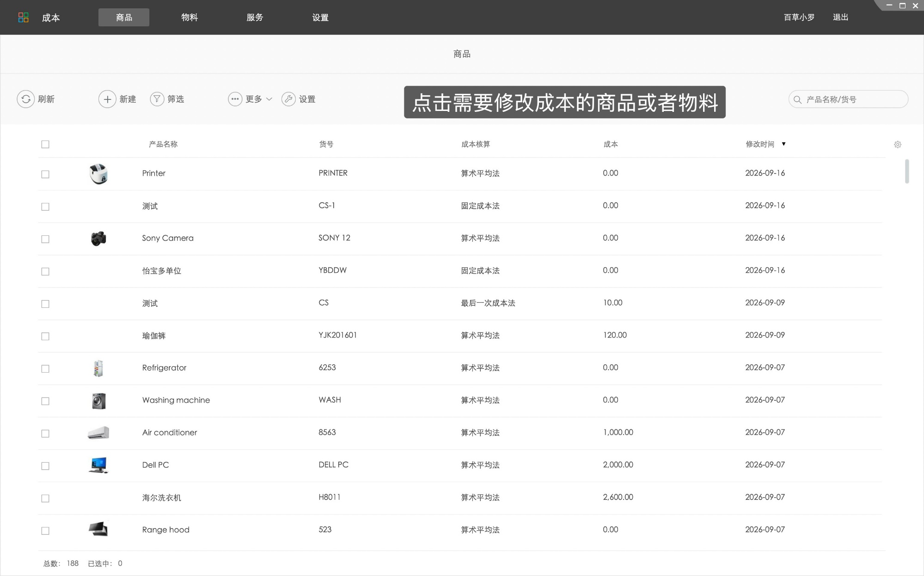
Task: Open the 设置 tab in top navigation
Action: 320,18
